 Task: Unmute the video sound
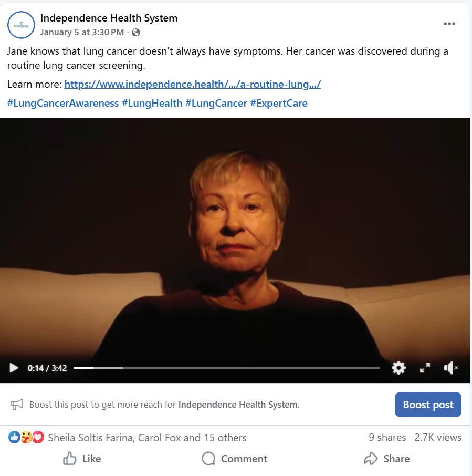pos(451,368)
